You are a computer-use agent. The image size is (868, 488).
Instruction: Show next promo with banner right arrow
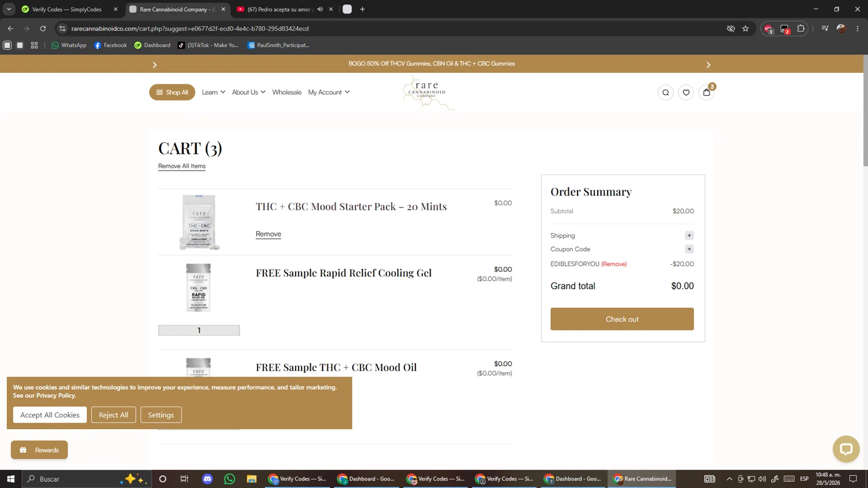pyautogui.click(x=708, y=65)
